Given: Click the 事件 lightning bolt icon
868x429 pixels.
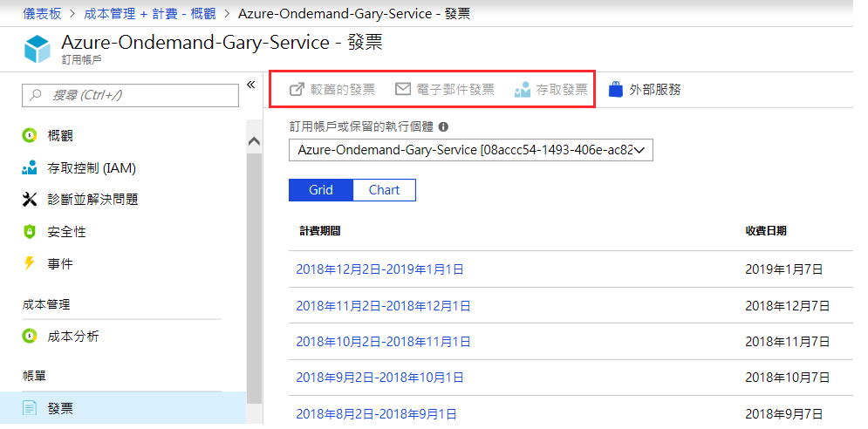Looking at the screenshot, I should pos(30,263).
